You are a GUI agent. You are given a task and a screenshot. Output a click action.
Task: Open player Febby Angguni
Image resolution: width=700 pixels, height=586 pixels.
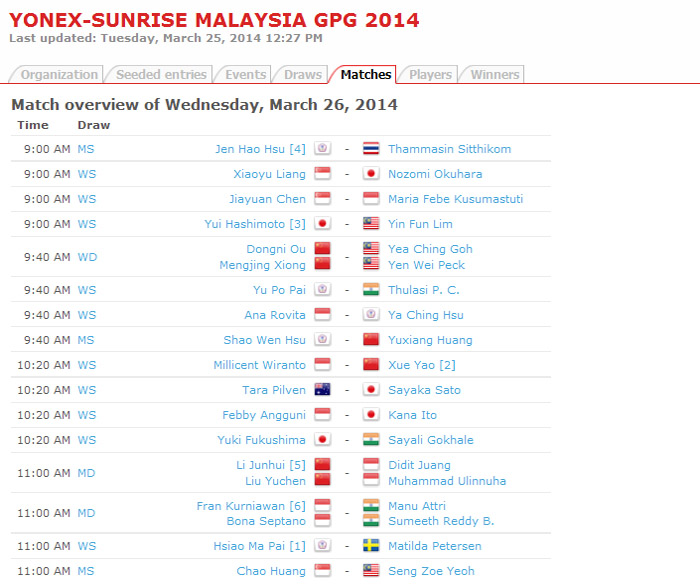[x=264, y=415]
